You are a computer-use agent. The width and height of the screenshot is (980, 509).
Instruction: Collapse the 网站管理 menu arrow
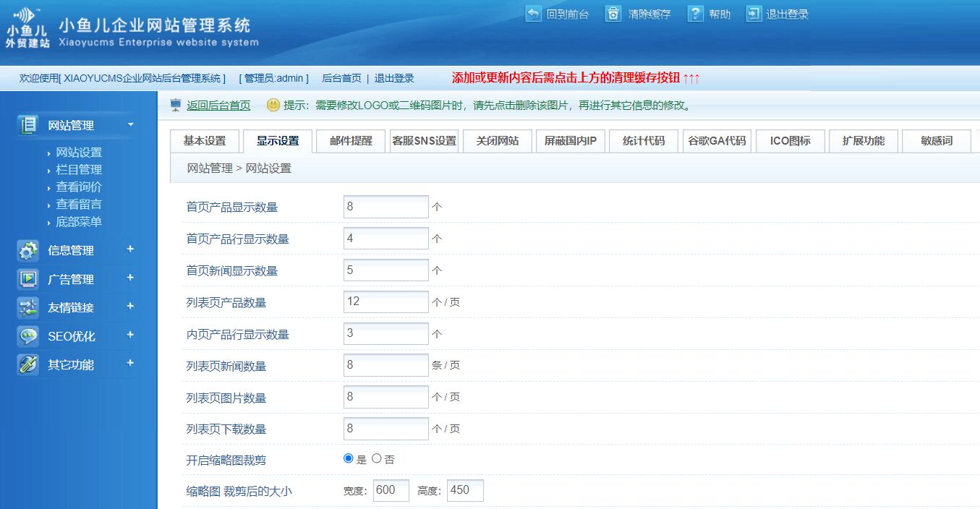131,125
